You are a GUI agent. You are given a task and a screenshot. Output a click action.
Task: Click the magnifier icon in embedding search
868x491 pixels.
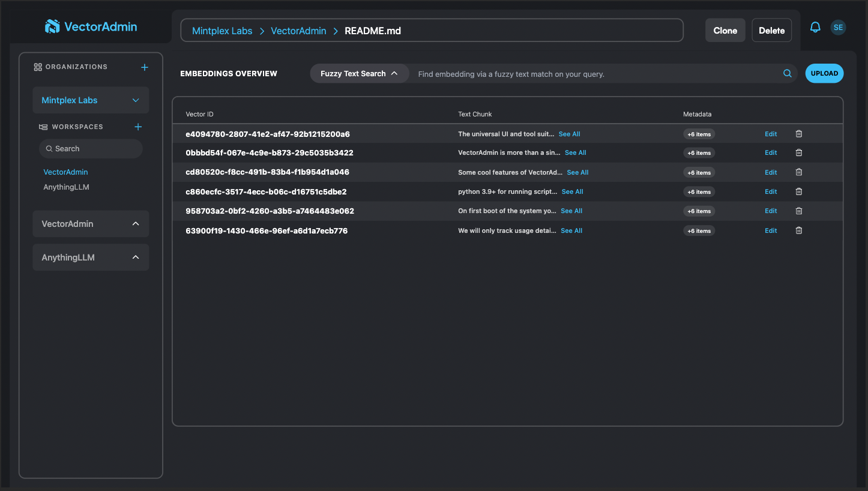tap(788, 74)
